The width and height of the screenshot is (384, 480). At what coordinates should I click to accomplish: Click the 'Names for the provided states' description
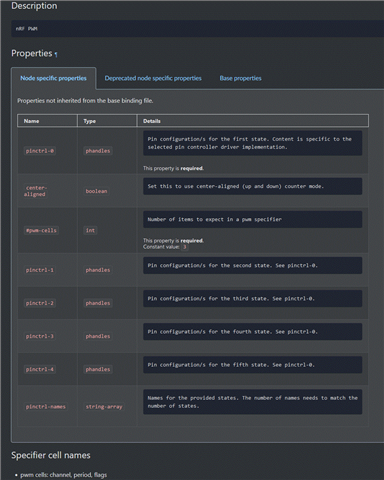252,402
